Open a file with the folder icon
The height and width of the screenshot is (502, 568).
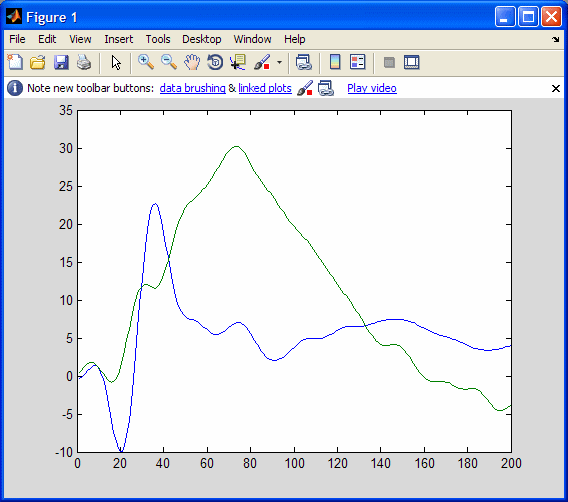pos(38,62)
